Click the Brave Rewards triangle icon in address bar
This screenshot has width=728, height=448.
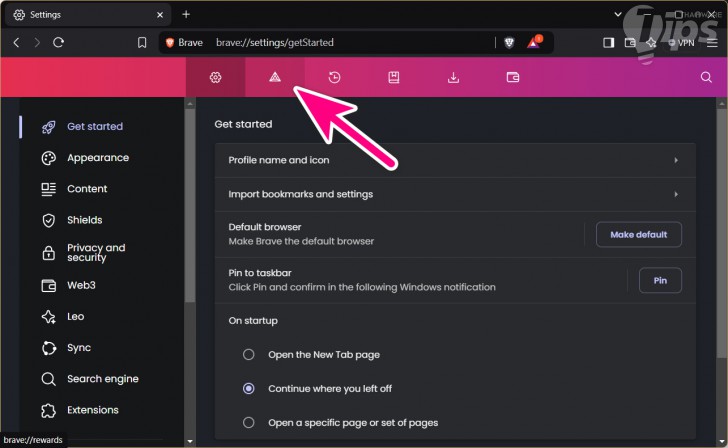[534, 42]
